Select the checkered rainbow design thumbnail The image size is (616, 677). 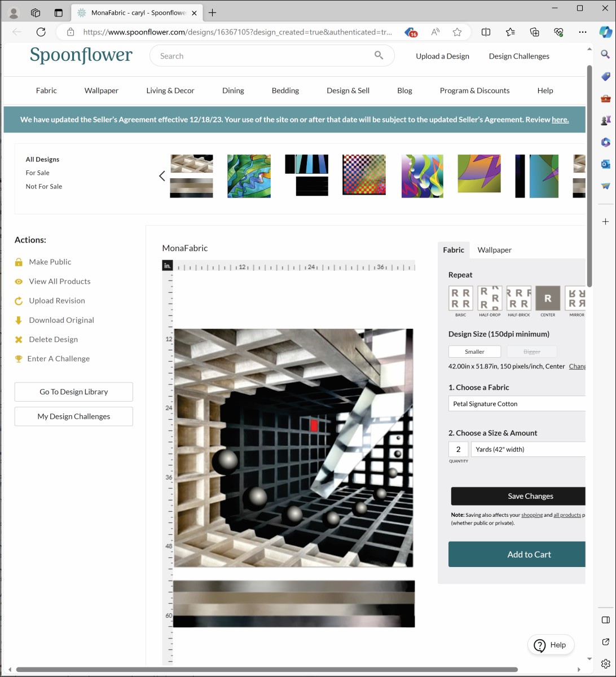(364, 175)
